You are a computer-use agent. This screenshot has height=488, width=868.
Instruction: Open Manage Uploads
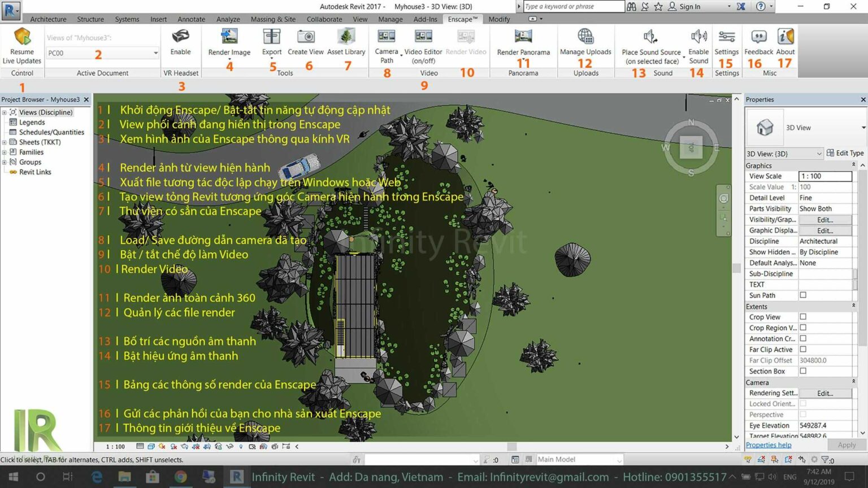pos(585,42)
